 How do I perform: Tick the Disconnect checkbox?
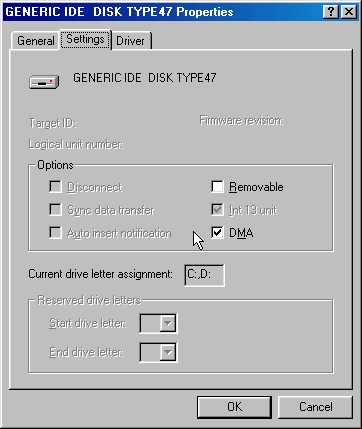point(55,187)
